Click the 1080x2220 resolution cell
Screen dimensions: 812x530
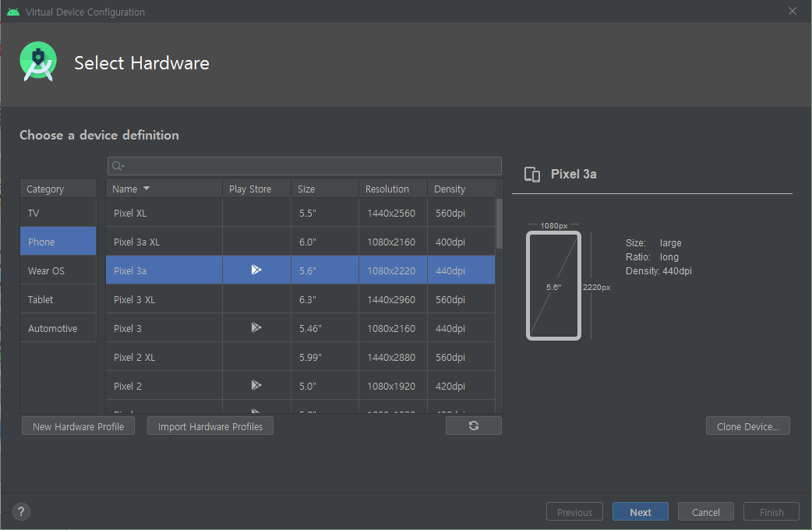click(x=391, y=271)
